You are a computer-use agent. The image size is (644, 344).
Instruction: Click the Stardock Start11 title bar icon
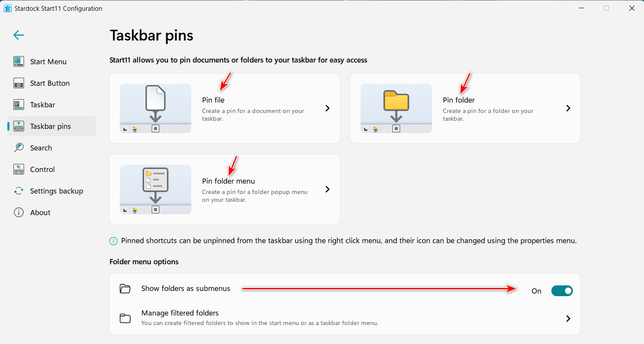pyautogui.click(x=8, y=8)
